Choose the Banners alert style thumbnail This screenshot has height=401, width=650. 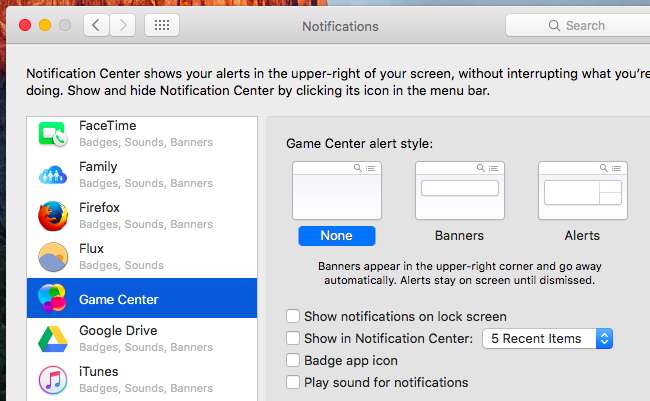[459, 190]
